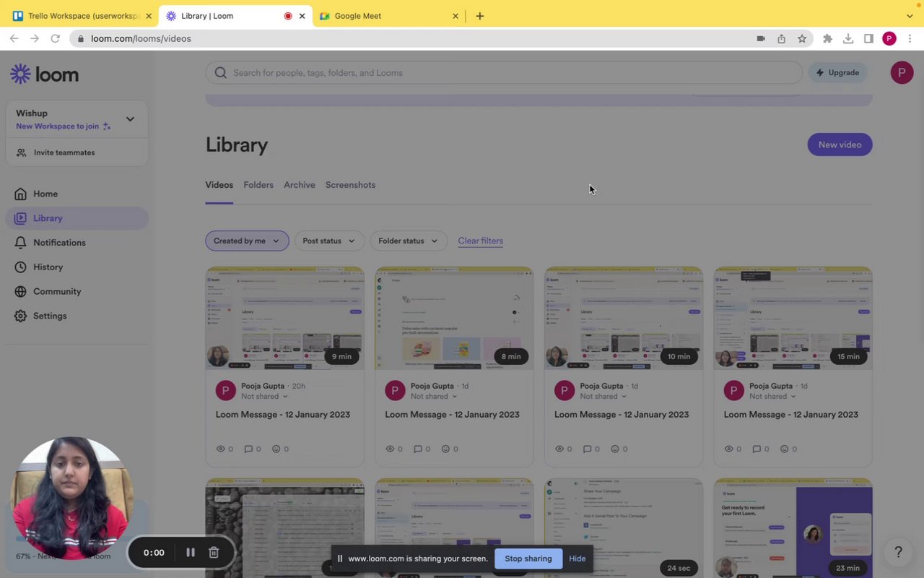Image resolution: width=924 pixels, height=578 pixels.
Task: Open the 9 min video thumbnail
Action: [x=284, y=318]
